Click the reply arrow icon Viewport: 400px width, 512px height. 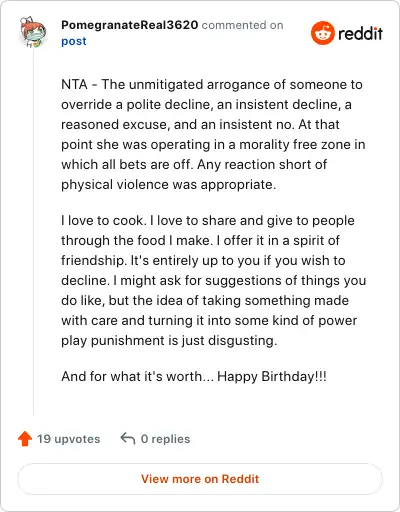(128, 438)
